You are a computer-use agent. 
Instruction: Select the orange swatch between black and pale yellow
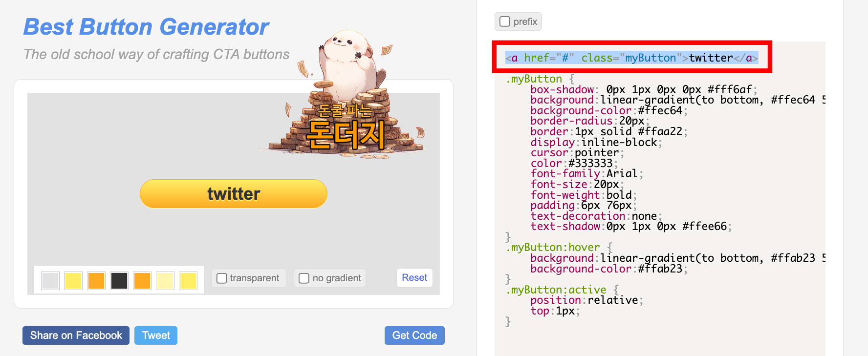pyautogui.click(x=142, y=281)
